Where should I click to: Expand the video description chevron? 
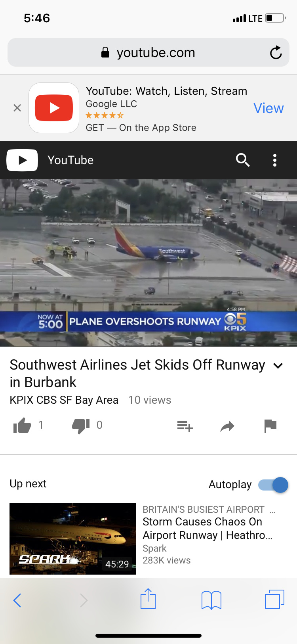tap(278, 366)
